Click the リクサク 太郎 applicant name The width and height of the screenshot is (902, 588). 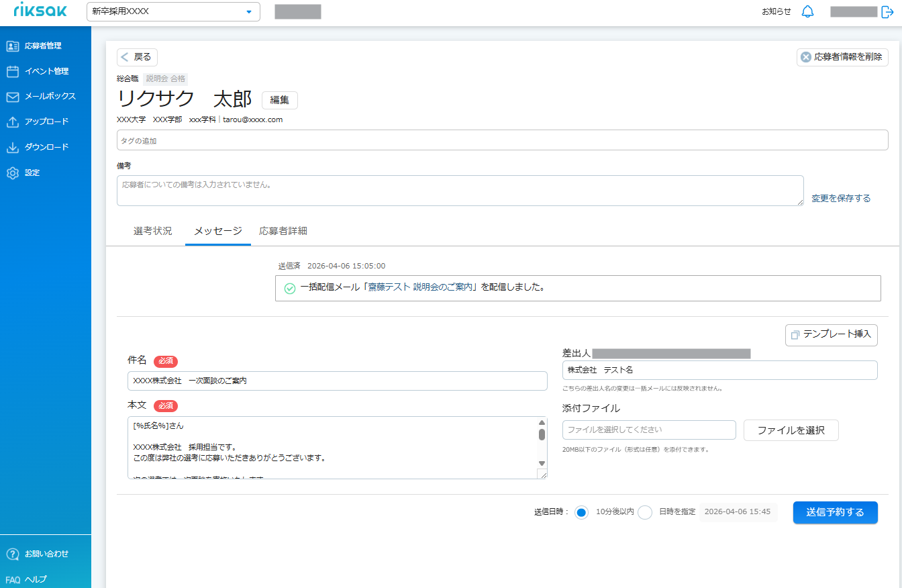pyautogui.click(x=185, y=99)
